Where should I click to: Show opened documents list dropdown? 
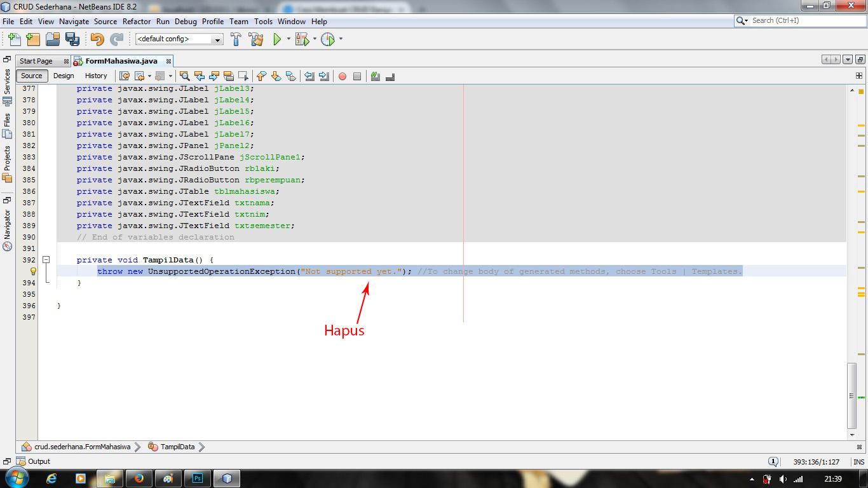[848, 60]
